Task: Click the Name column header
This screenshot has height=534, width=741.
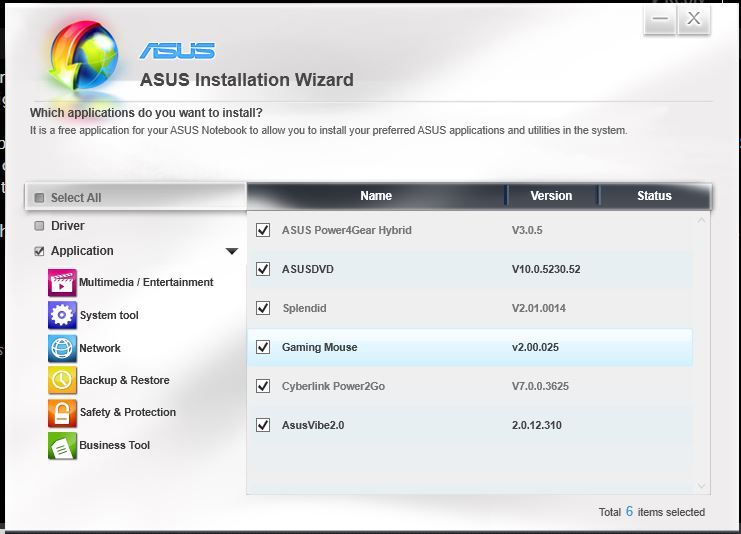Action: pos(376,196)
